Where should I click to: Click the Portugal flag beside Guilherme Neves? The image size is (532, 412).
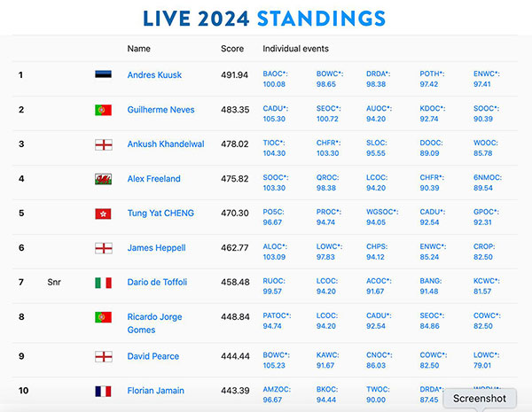[x=103, y=110]
